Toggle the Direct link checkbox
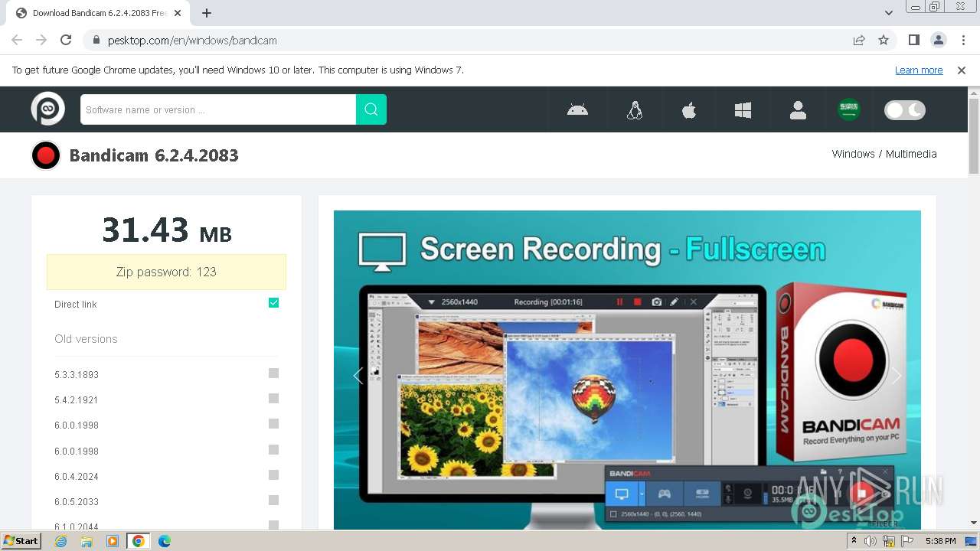980x551 pixels. click(x=273, y=303)
